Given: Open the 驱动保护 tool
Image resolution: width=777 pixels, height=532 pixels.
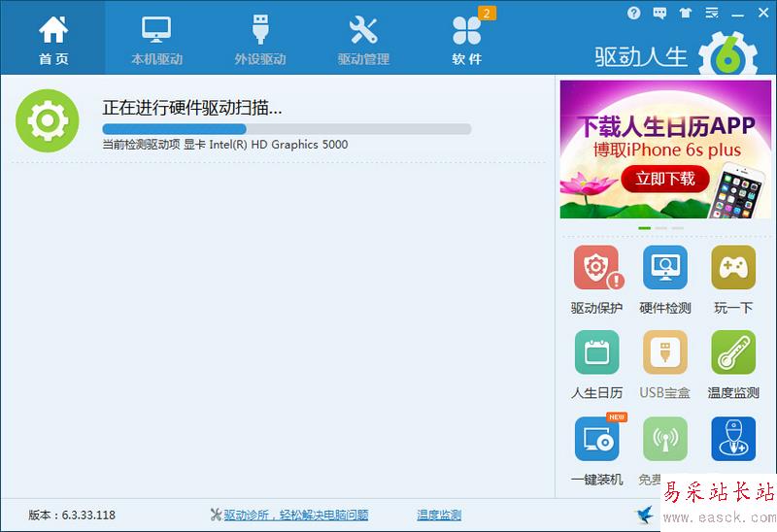Looking at the screenshot, I should 596,280.
